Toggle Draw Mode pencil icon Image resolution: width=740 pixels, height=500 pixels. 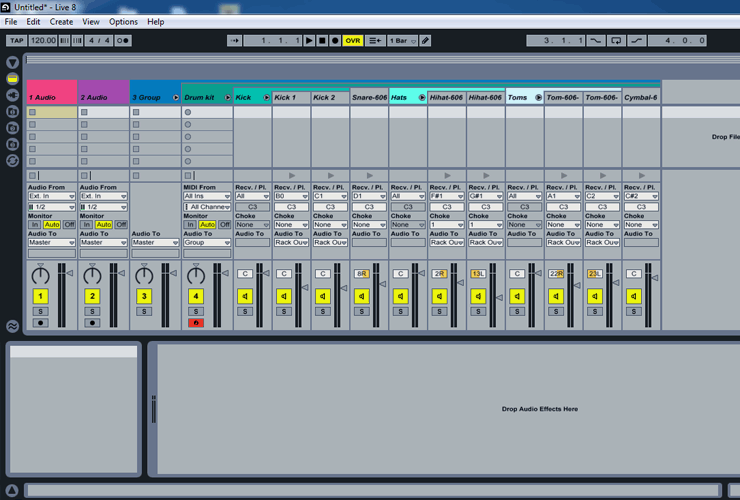click(425, 41)
